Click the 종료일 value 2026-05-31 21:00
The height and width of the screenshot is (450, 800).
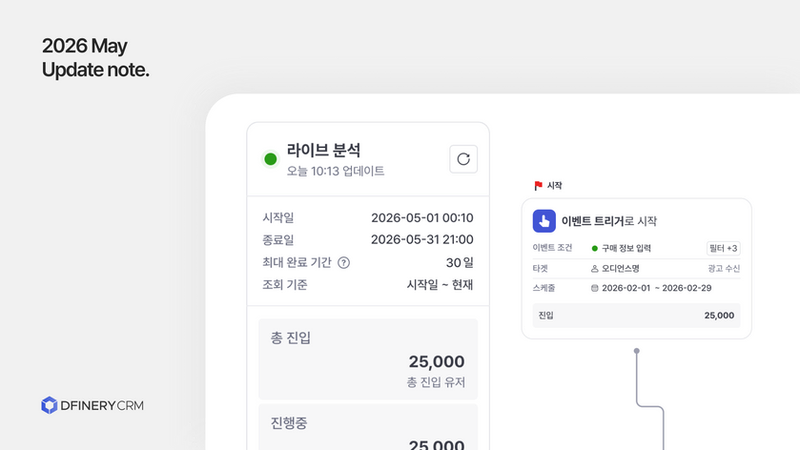[422, 240]
